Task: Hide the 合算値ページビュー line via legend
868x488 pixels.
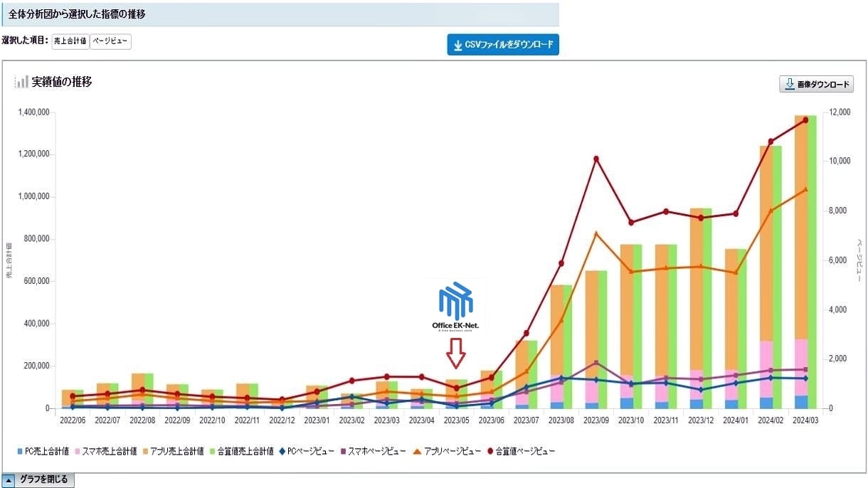Action: point(522,451)
